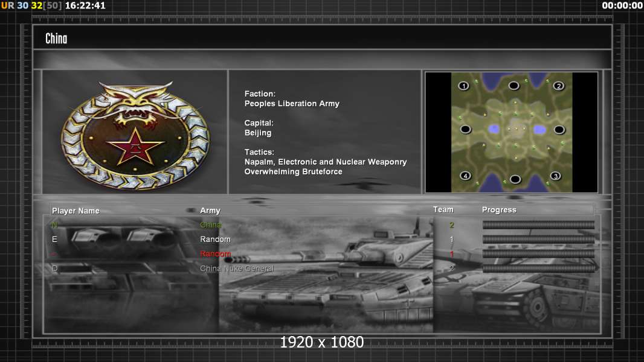This screenshot has height=362, width=644.
Task: Click the "Player Name" column header
Action: 76,211
